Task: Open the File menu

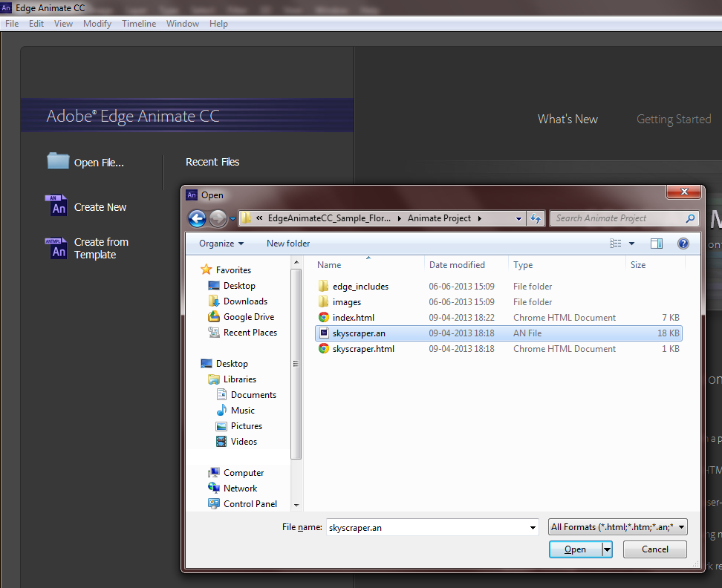Action: point(12,24)
